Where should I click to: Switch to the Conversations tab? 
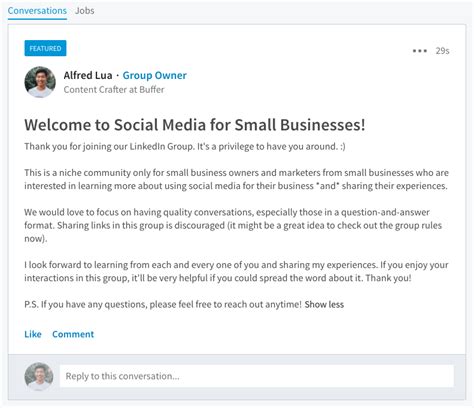pyautogui.click(x=37, y=11)
